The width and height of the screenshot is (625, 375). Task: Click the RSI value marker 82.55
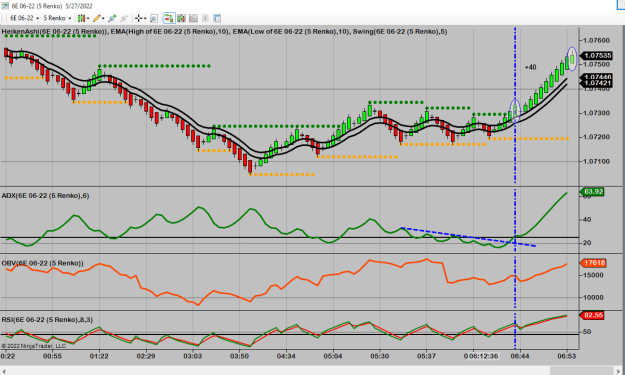[x=592, y=315]
